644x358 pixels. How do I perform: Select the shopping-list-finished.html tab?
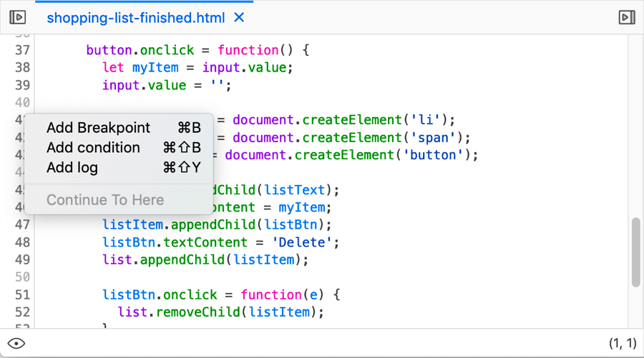click(x=135, y=18)
